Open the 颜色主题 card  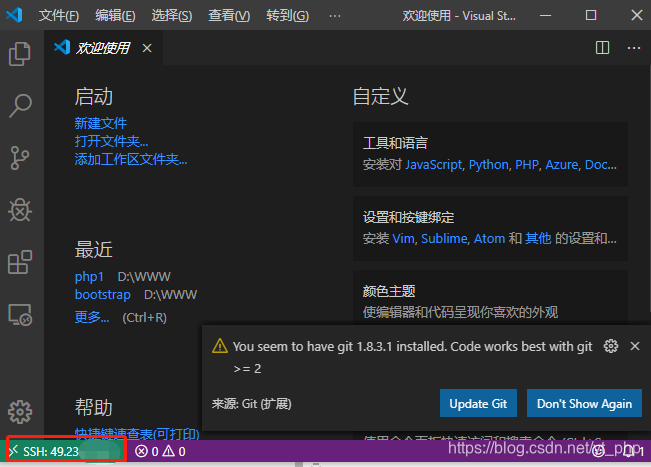(x=490, y=298)
